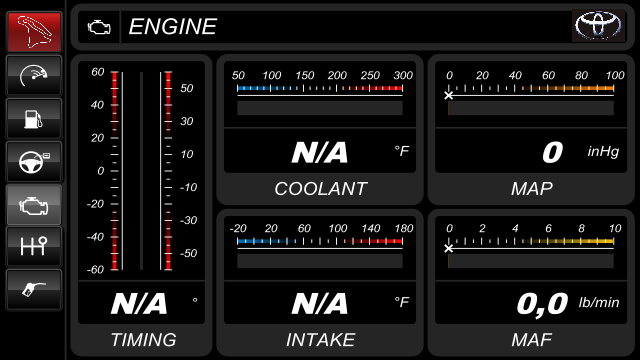This screenshot has height=360, width=640.
Task: Open the MAF airflow gauge panel
Action: [531, 282]
